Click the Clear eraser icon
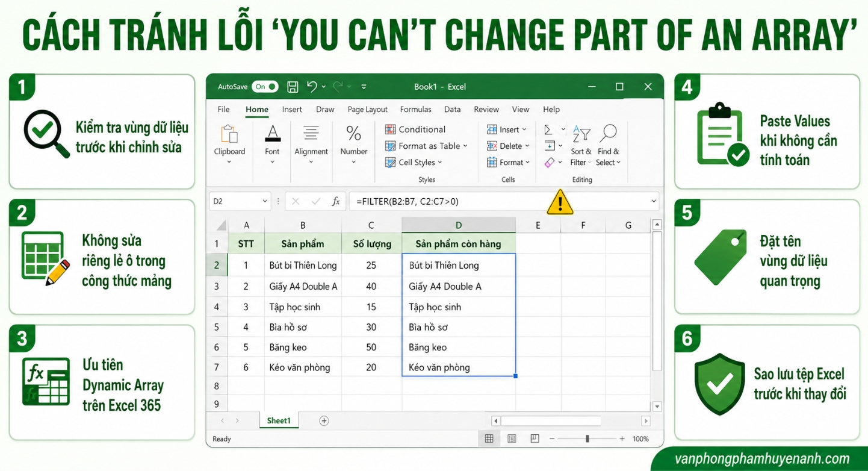The height and width of the screenshot is (471, 868). click(549, 163)
